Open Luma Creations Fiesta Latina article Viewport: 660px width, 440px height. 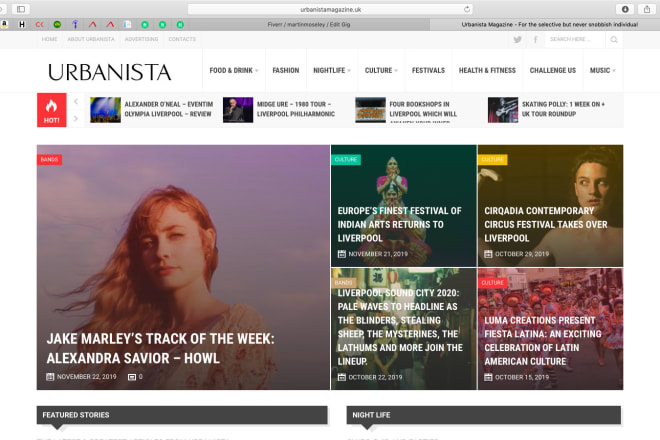[x=543, y=341]
